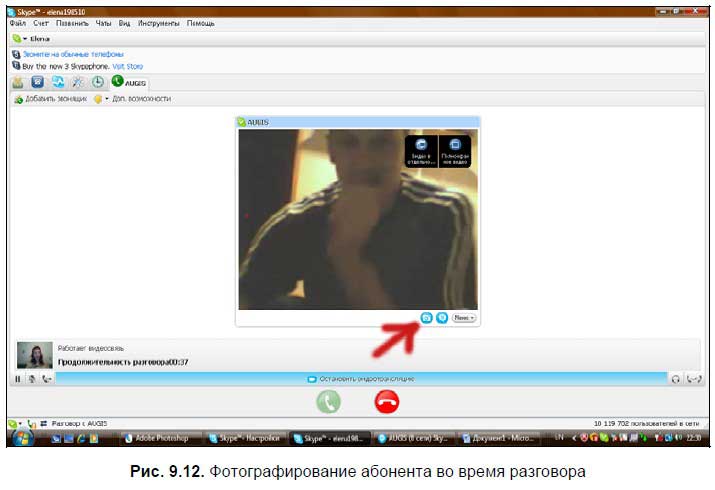Click the red hang up call button
715x490 pixels.
[x=386, y=401]
